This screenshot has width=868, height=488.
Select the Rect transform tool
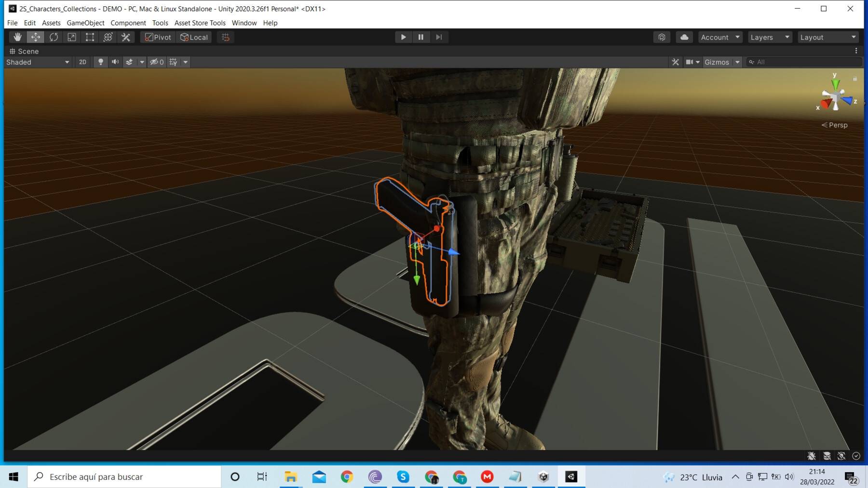click(x=90, y=37)
